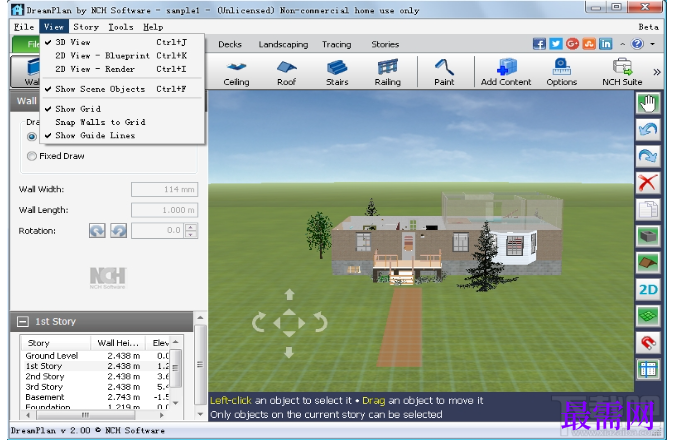Open NCH Suite
Viewport: 673px width, 447px height.
point(622,73)
